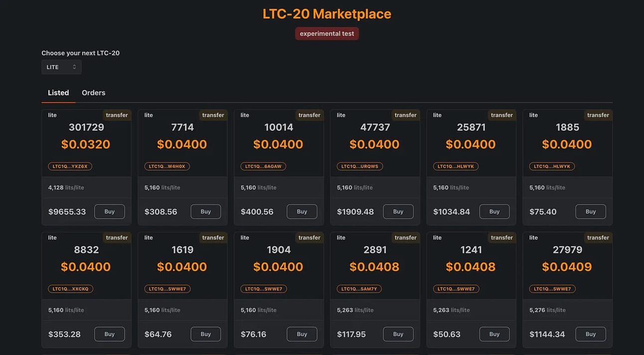Buy the listing priced $1909.48
The width and height of the screenshot is (644, 355).
(x=398, y=211)
